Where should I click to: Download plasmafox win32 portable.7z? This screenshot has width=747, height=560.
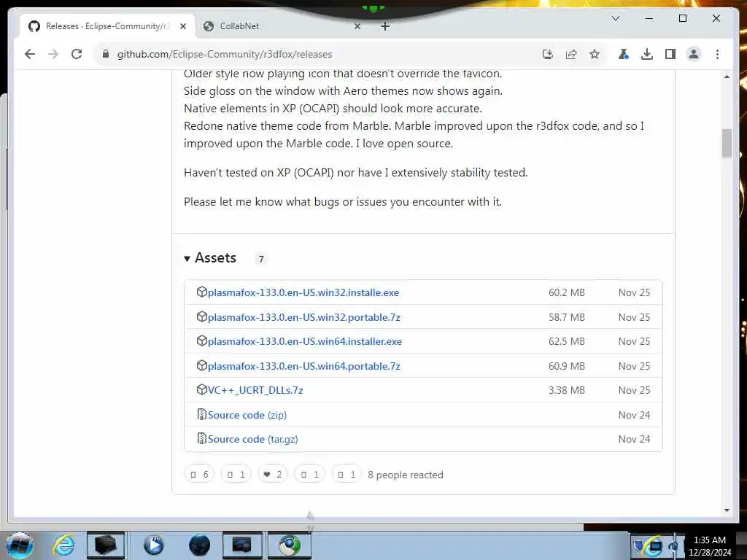pyautogui.click(x=304, y=318)
